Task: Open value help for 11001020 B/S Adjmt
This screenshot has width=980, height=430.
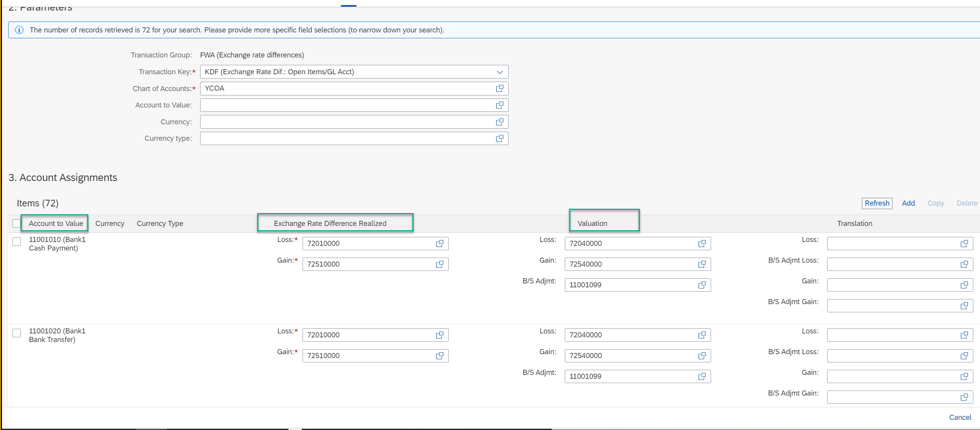Action: [x=702, y=376]
